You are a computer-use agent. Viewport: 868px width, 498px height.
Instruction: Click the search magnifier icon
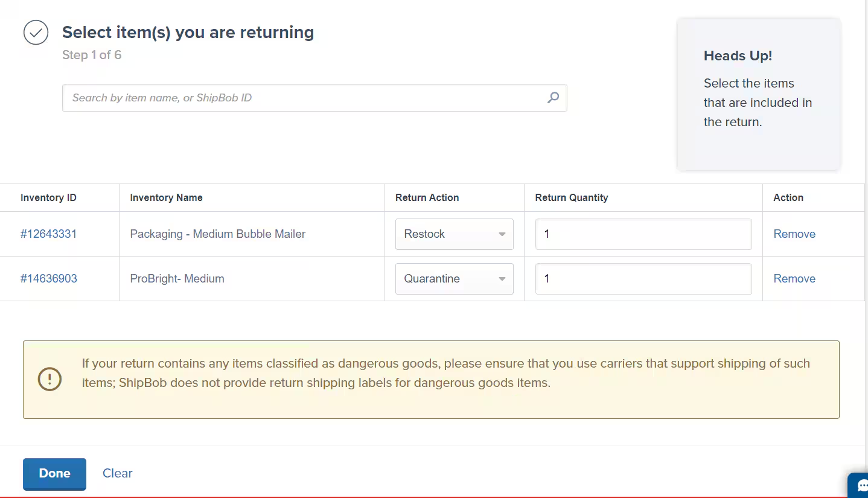coord(552,97)
